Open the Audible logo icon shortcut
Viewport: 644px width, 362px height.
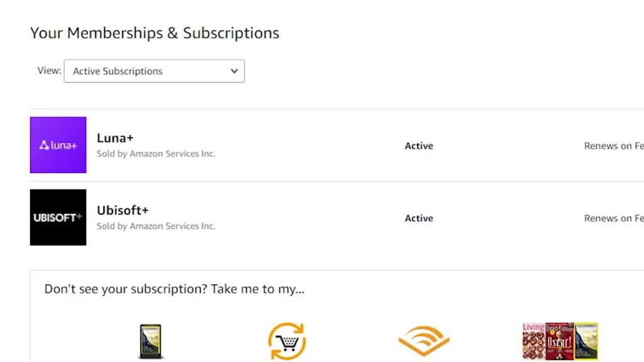point(424,341)
